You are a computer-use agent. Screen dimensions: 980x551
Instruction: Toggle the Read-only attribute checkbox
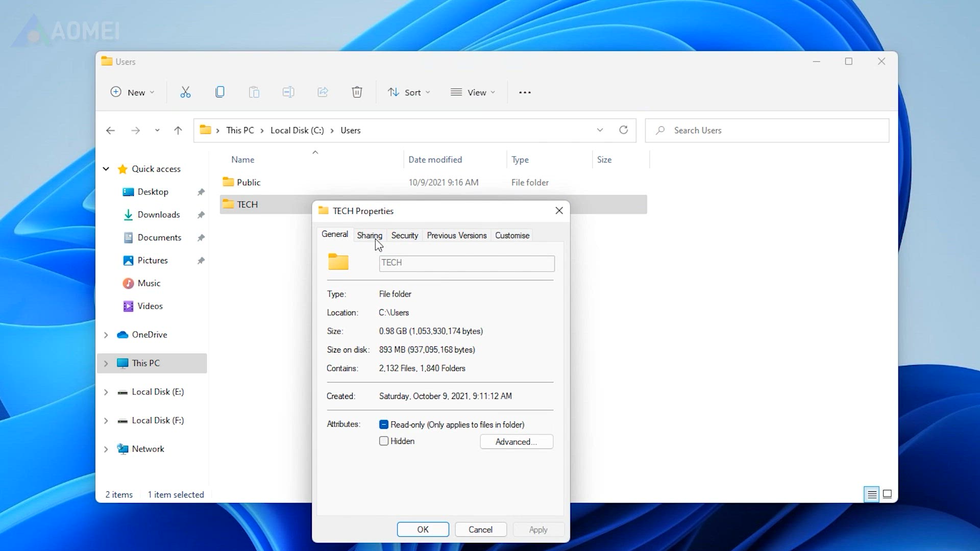(384, 424)
